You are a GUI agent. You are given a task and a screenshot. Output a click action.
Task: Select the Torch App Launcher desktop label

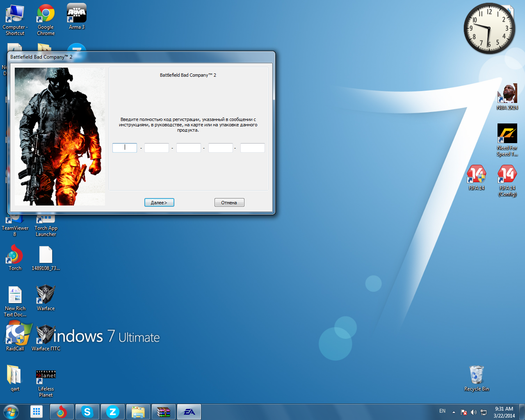[x=46, y=231]
